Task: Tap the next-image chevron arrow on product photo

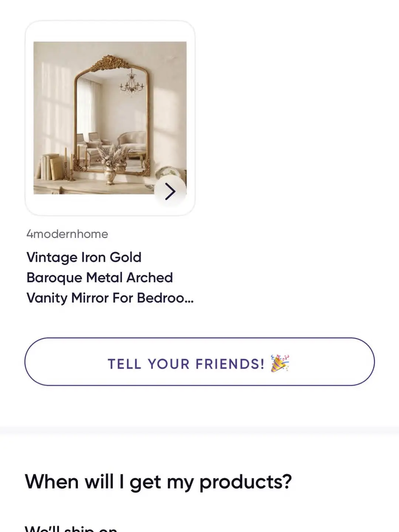Action: point(170,191)
